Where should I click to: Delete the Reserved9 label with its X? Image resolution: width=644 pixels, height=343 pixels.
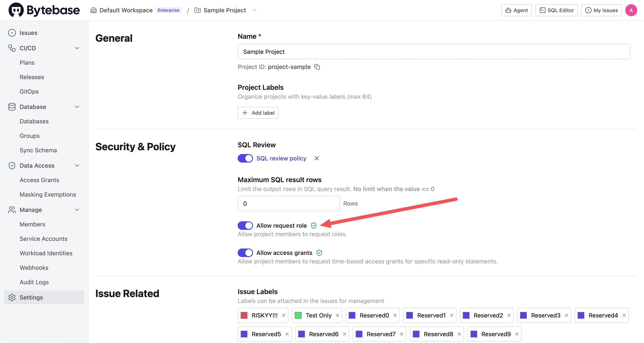pos(517,334)
